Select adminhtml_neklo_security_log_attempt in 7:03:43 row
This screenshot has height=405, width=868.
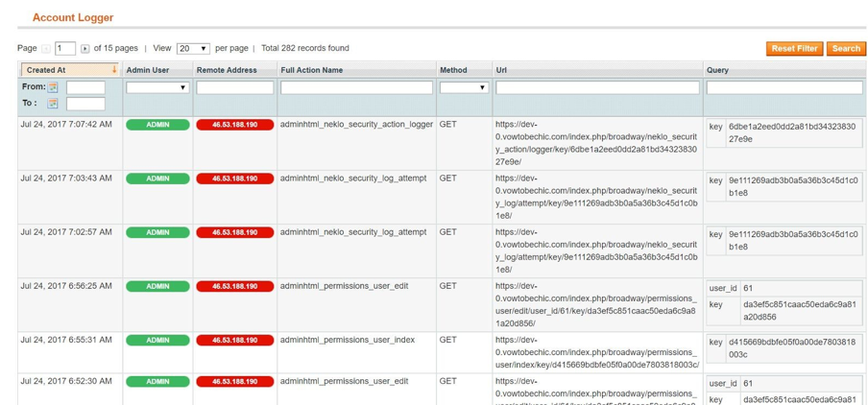[353, 179]
